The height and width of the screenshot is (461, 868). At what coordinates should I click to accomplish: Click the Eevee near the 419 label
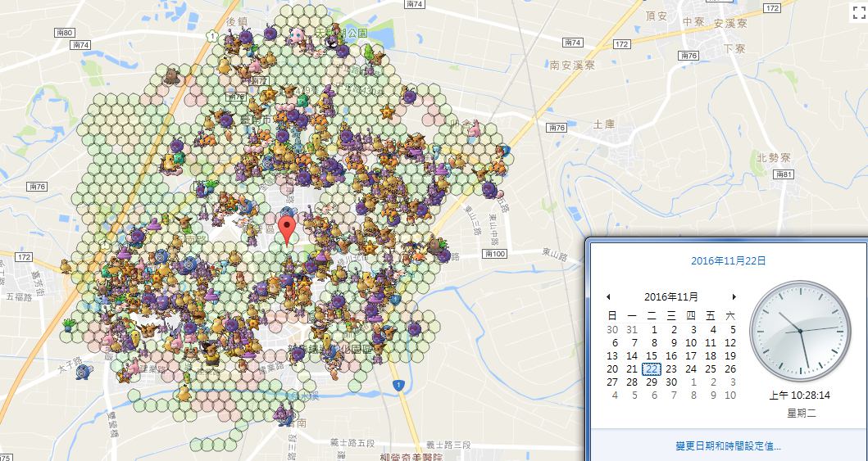point(289,92)
